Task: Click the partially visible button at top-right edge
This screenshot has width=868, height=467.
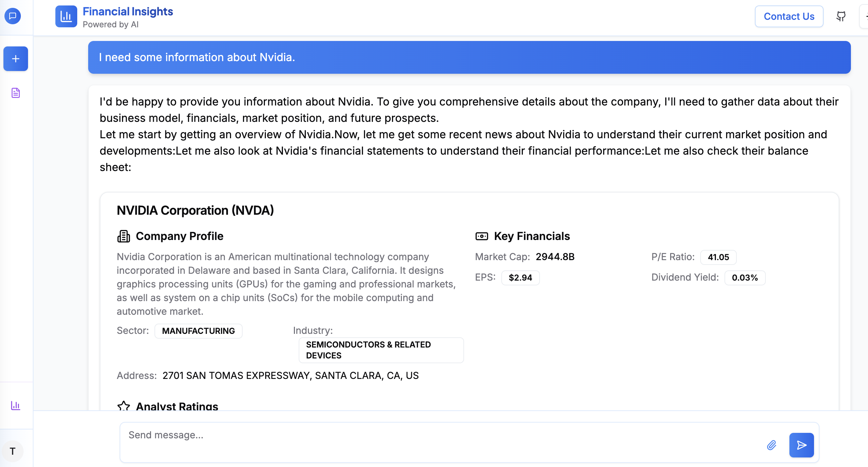Action: [865, 16]
